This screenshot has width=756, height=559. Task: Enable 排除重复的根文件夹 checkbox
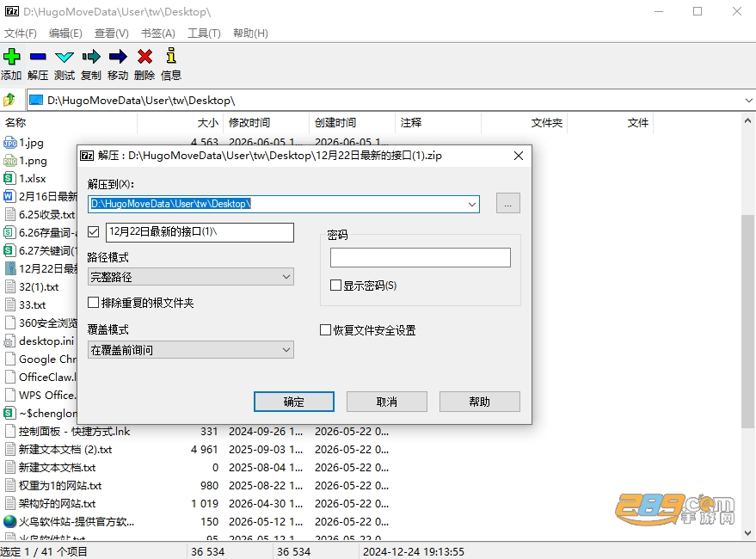point(94,303)
